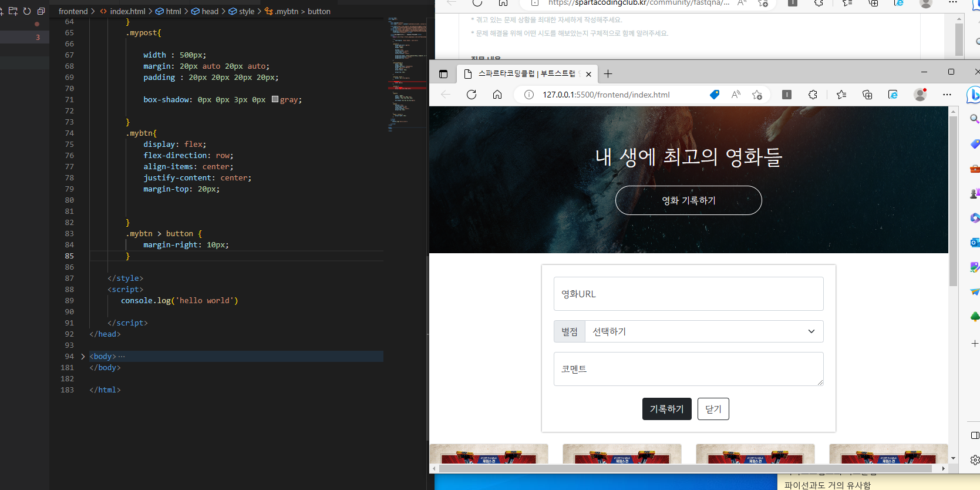Click the background window's spartacodingclub.kr address bar
The image size is (980, 490).
639,3
